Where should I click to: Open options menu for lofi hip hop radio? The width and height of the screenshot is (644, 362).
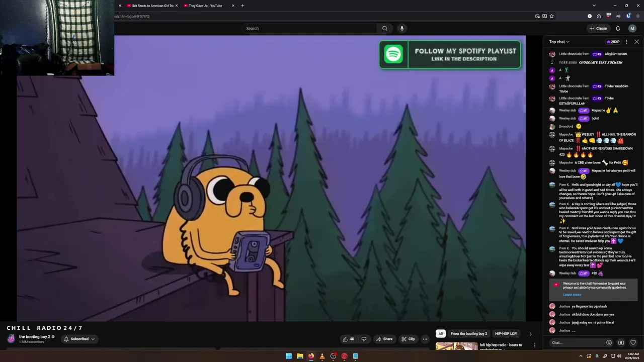(x=535, y=345)
